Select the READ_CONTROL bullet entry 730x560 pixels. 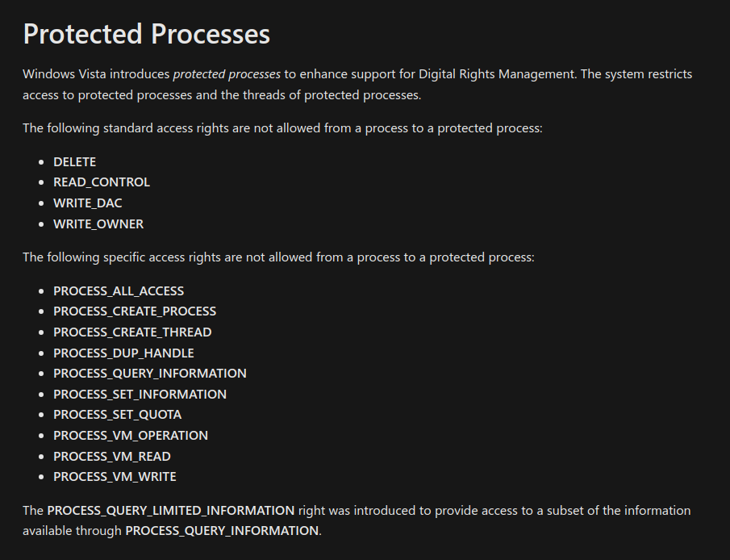click(102, 182)
